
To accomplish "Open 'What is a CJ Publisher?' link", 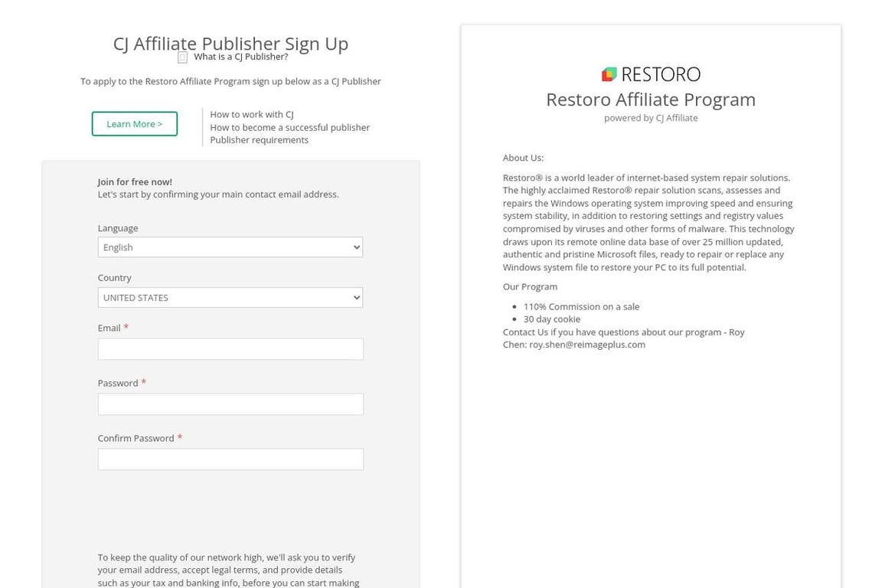I will (240, 57).
